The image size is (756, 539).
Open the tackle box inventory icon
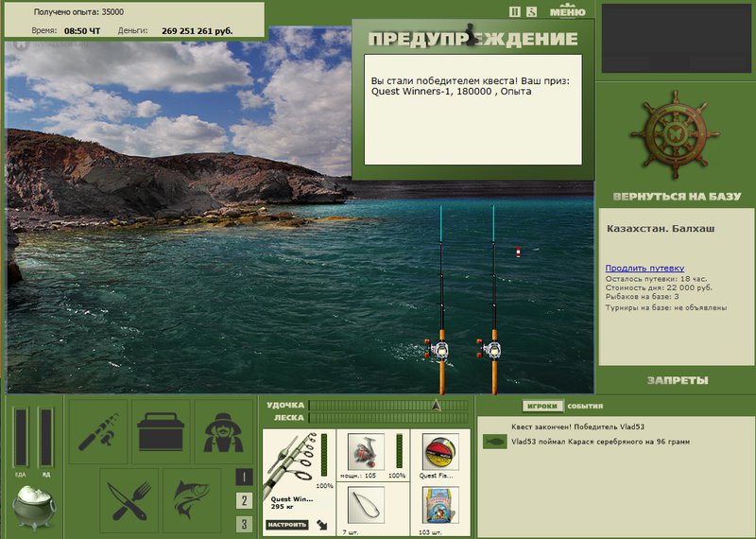tap(161, 432)
